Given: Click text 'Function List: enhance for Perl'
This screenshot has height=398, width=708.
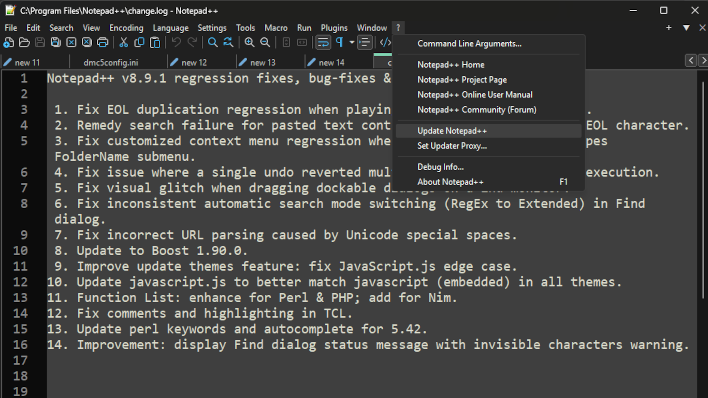Looking at the screenshot, I should [192, 298].
